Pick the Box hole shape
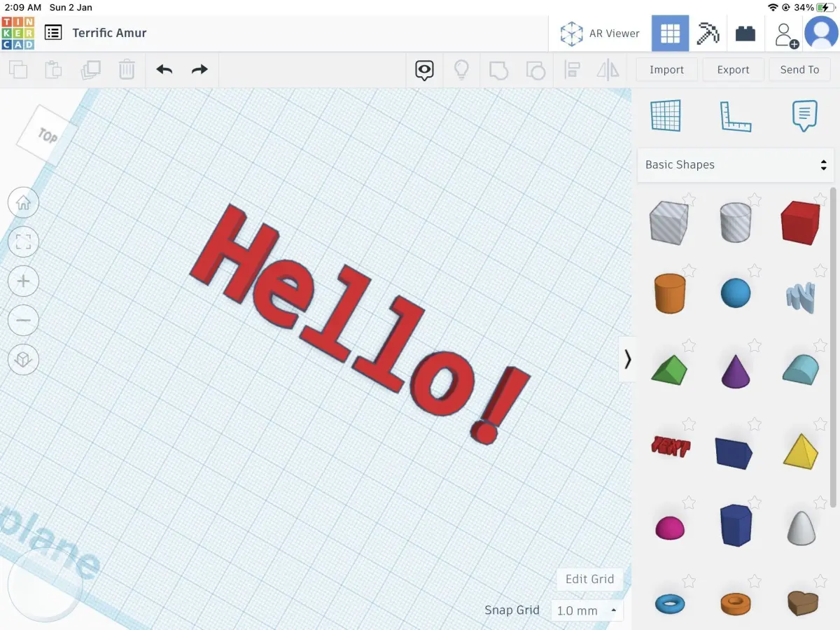The image size is (840, 630). coord(668,223)
